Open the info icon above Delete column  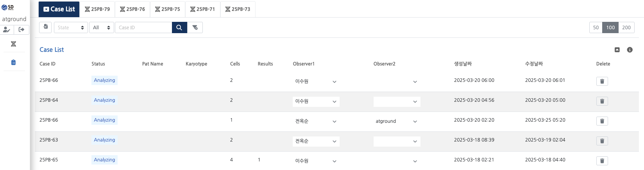[630, 50]
